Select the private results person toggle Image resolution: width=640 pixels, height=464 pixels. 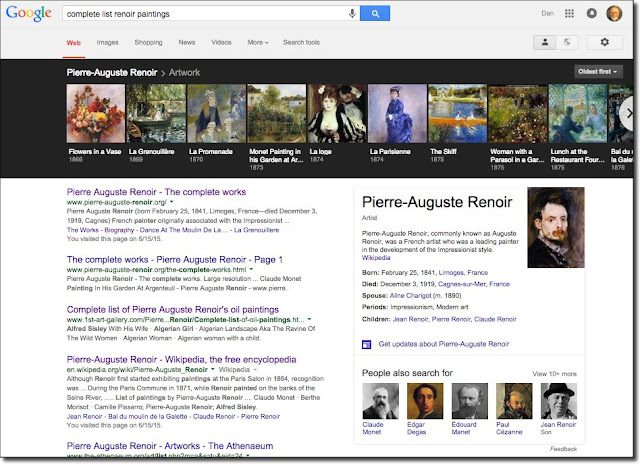pyautogui.click(x=544, y=42)
